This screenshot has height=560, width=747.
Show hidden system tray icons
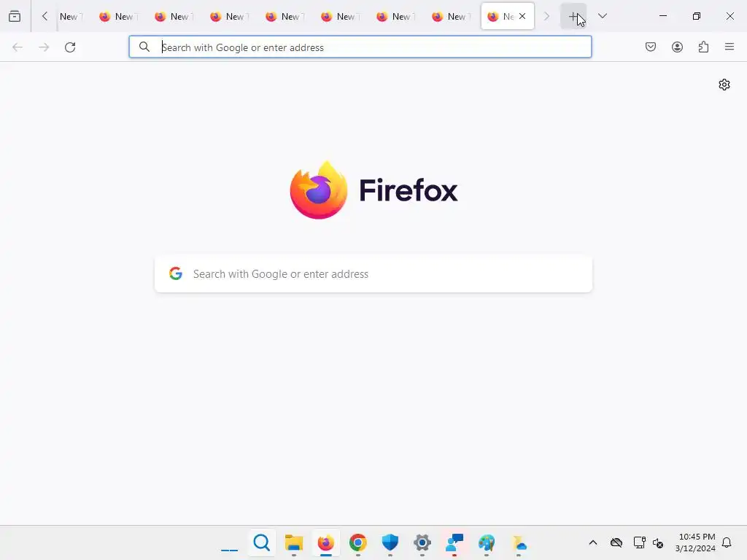coord(592,542)
